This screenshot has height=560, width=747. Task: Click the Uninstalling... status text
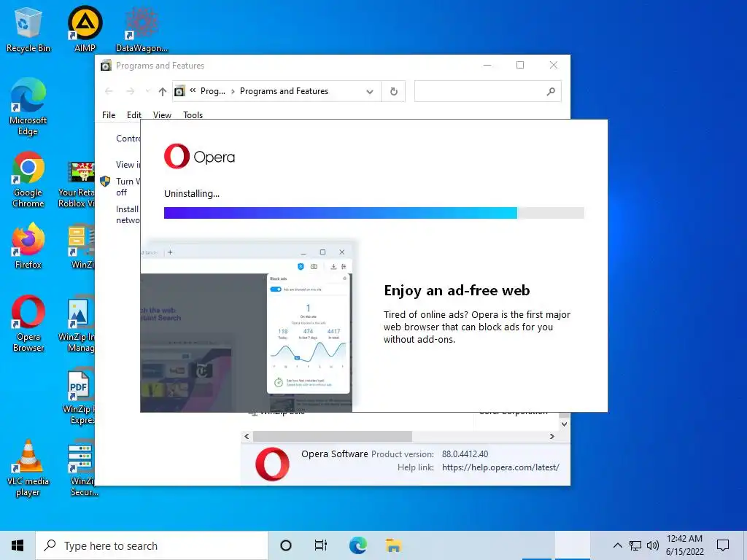click(x=192, y=193)
